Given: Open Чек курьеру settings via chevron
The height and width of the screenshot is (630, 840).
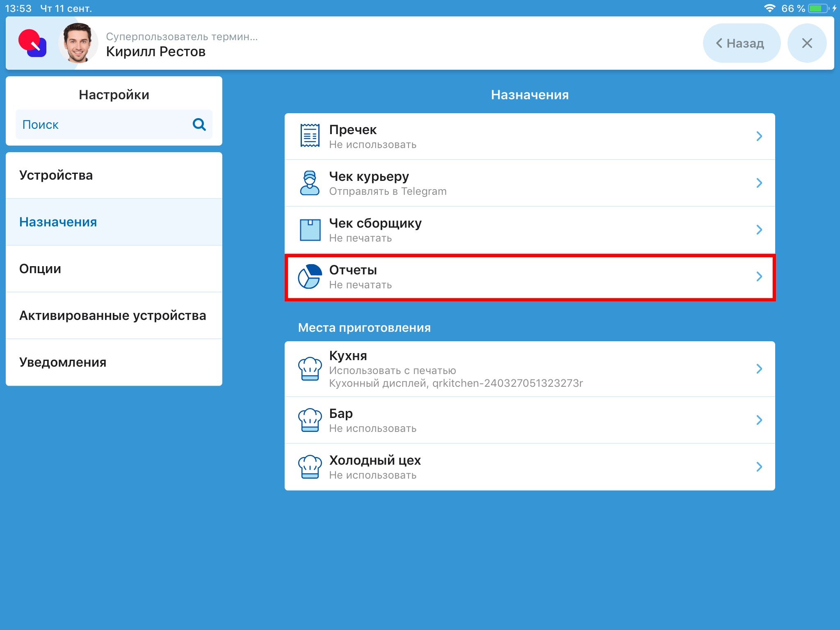Looking at the screenshot, I should point(759,183).
